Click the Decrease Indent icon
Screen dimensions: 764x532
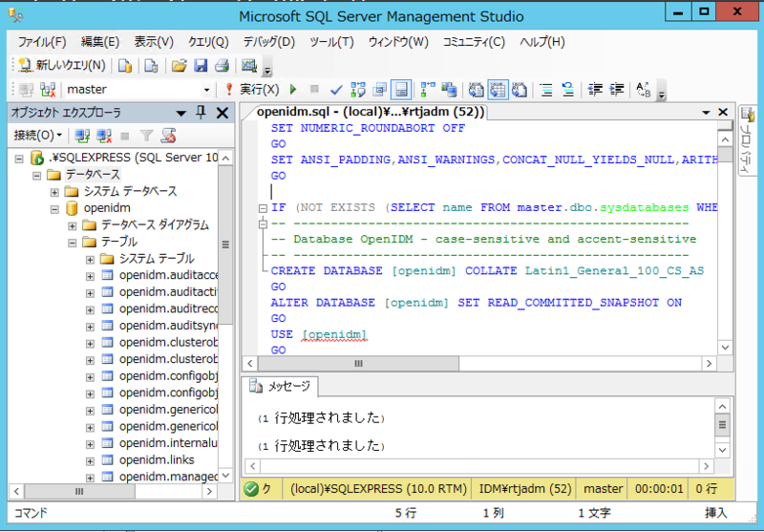click(x=595, y=90)
